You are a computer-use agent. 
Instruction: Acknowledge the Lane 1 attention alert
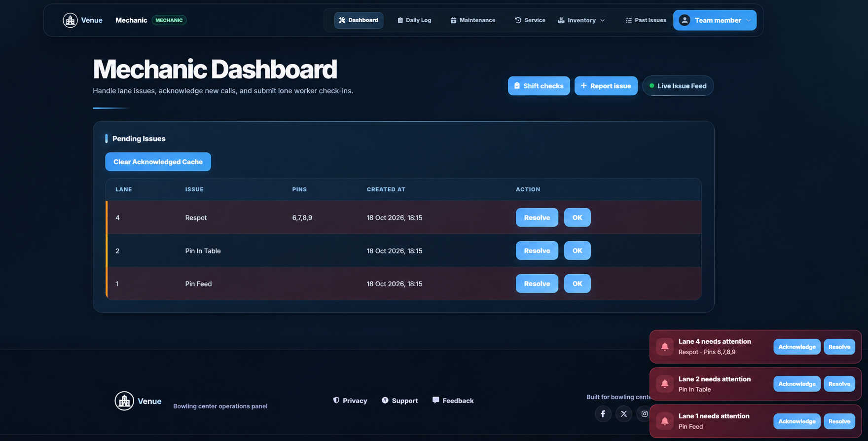tap(797, 421)
